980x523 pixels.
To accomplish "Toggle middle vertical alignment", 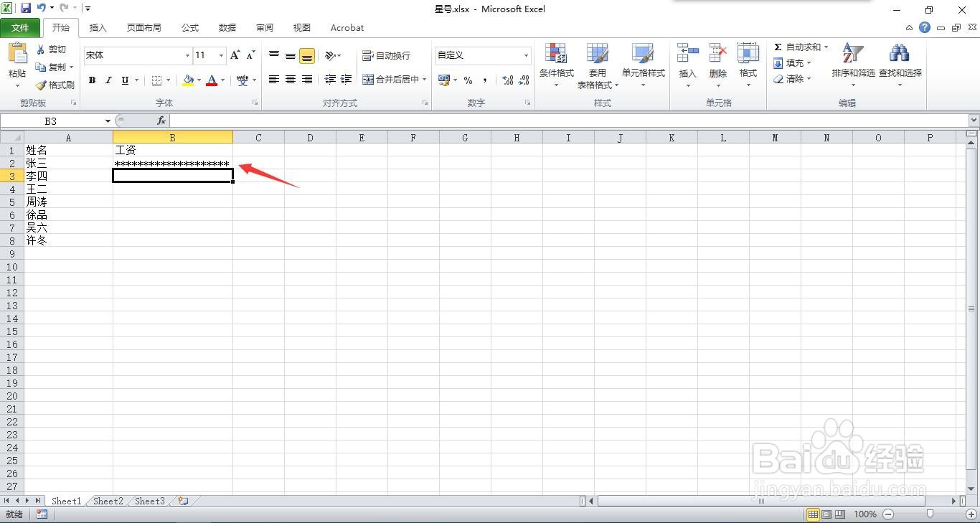I will pyautogui.click(x=291, y=55).
